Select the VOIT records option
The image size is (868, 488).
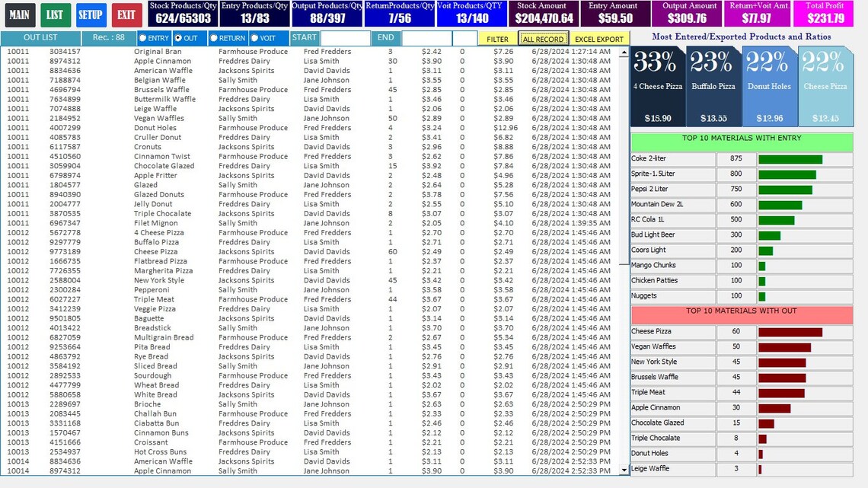[x=263, y=38]
